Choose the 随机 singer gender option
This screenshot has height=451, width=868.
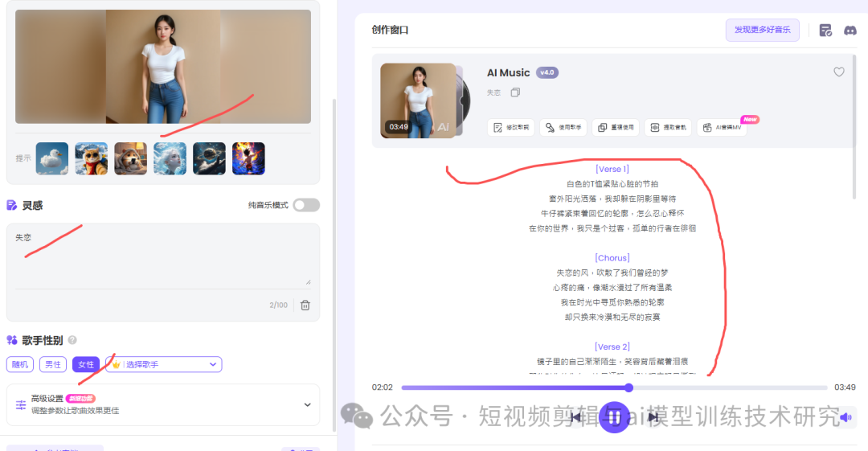[x=20, y=364]
